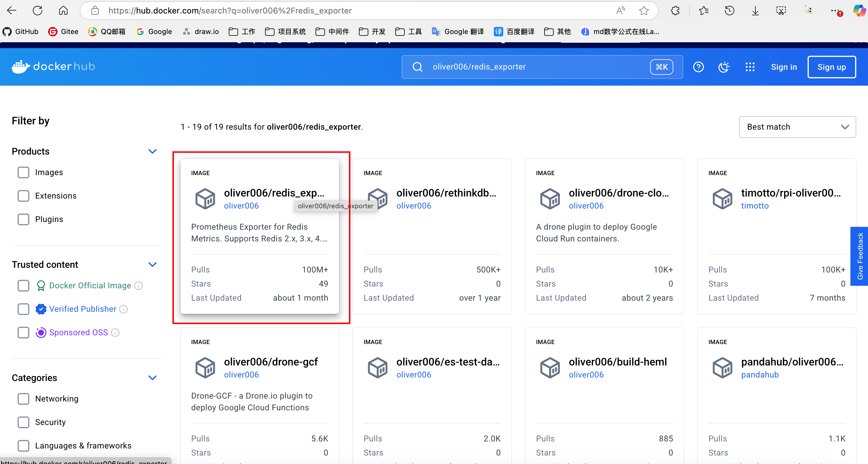Image resolution: width=868 pixels, height=464 pixels.
Task: Go to the browser home page
Action: click(63, 11)
